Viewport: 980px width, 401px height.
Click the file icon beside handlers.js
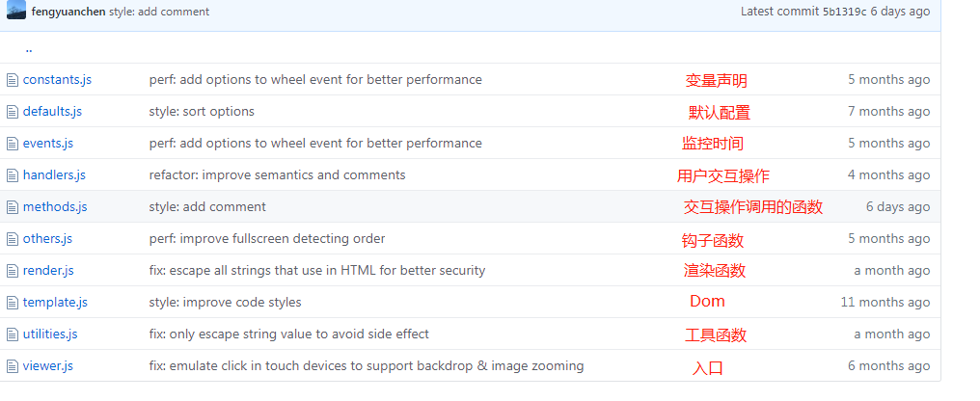(x=13, y=175)
